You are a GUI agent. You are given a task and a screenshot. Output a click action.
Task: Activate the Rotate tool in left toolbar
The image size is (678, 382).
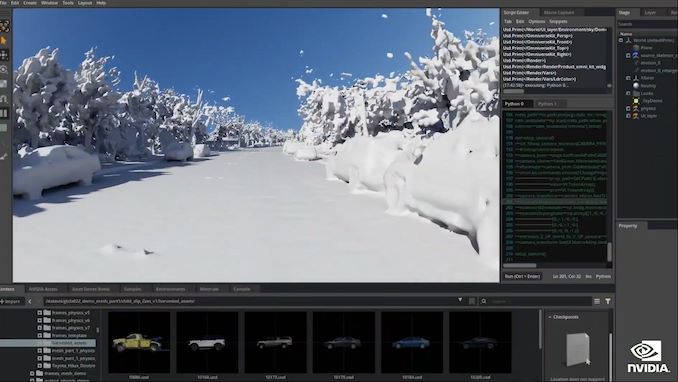pos(4,69)
